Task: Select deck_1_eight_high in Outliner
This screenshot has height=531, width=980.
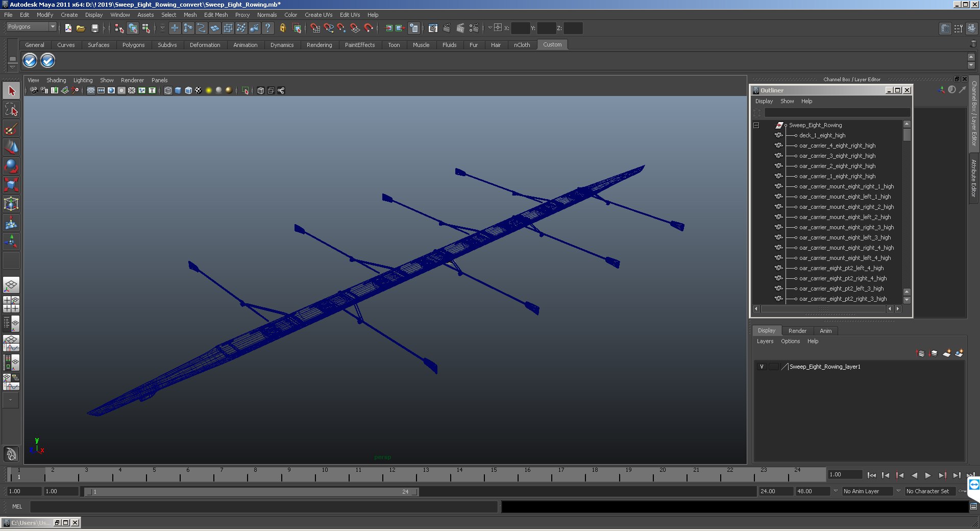Action: 822,135
